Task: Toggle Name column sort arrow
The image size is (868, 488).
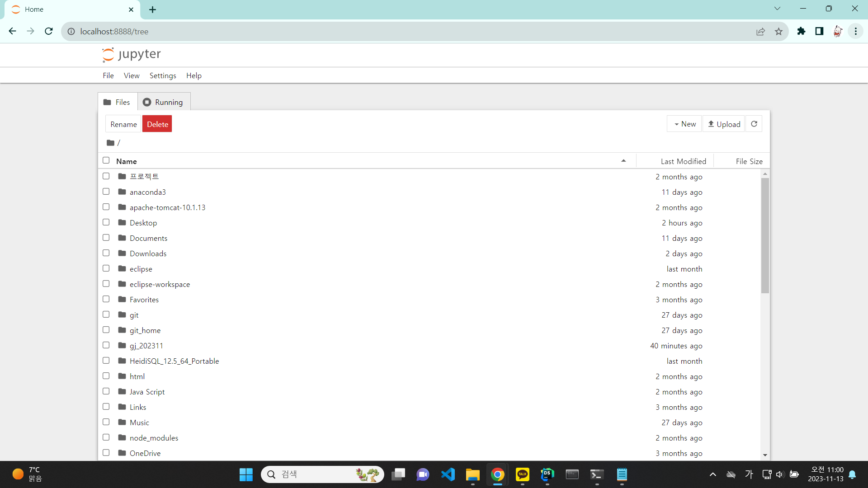Action: point(623,161)
